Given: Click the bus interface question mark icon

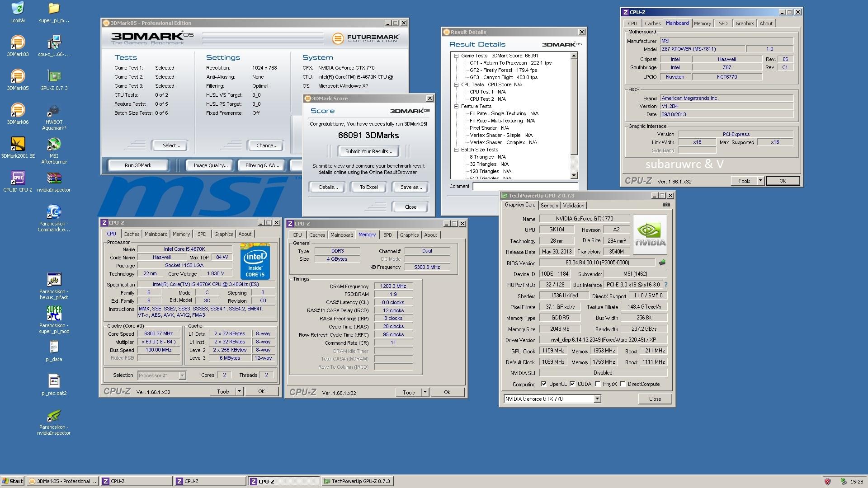Looking at the screenshot, I should pos(665,285).
